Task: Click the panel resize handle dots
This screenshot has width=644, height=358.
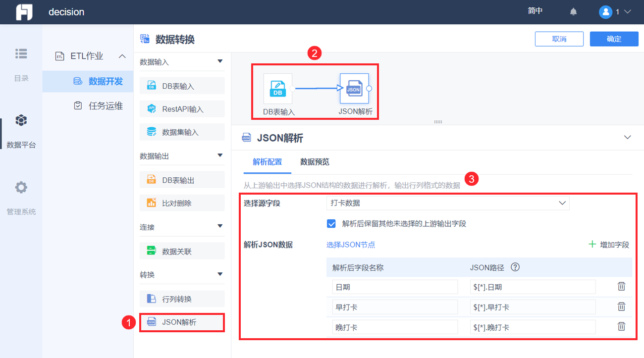Action: point(438,122)
